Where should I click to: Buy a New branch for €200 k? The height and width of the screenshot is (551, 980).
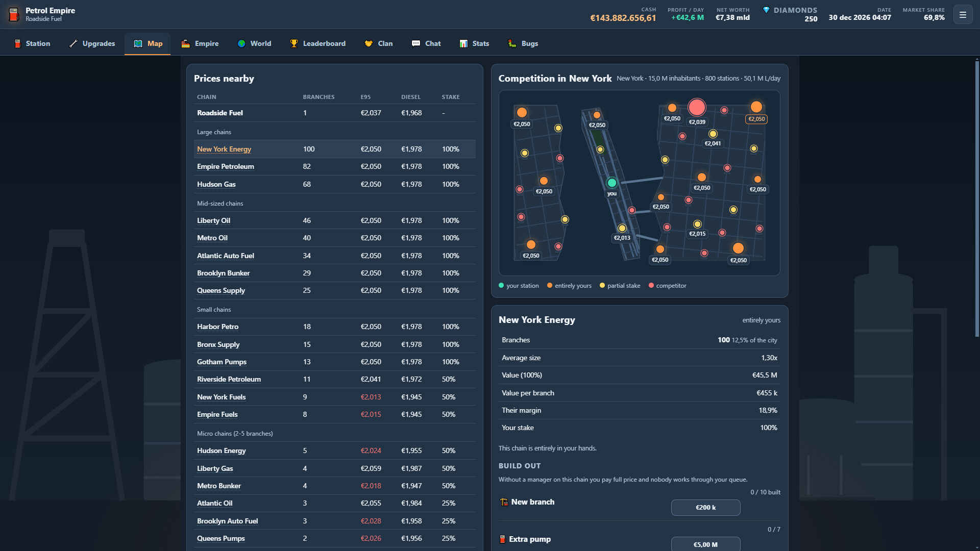click(x=705, y=508)
